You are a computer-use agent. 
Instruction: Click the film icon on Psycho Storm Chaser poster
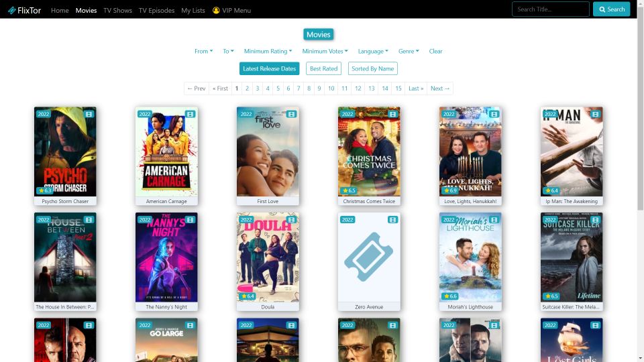click(89, 114)
